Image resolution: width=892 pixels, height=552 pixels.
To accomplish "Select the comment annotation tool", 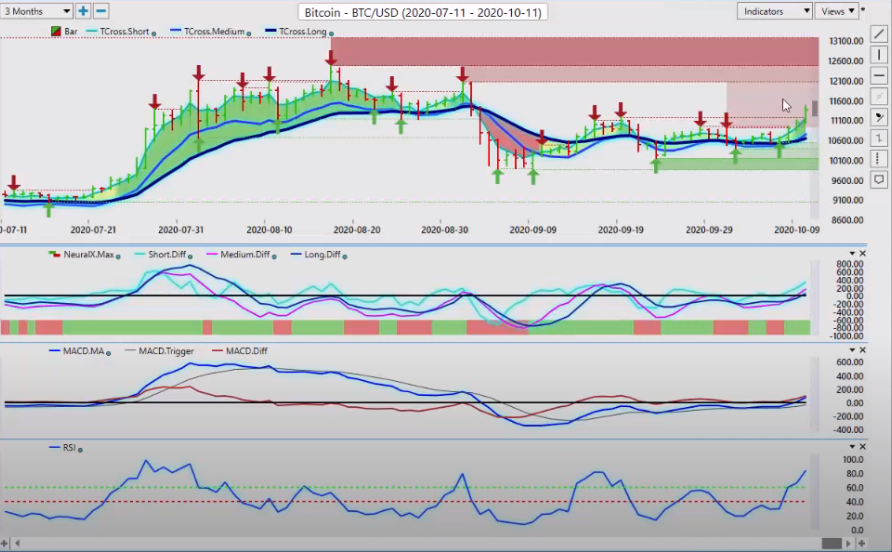I will [879, 180].
